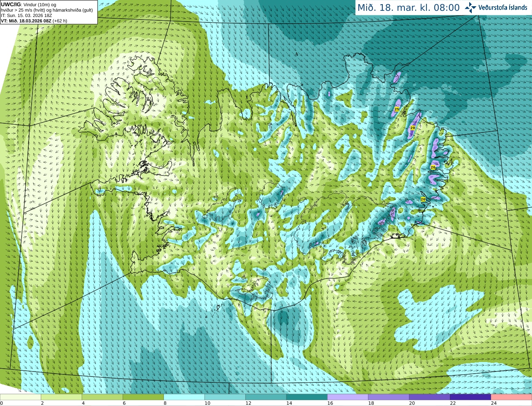Click the legend line about hviður > 25 m/s
The image size is (532, 406).
[47, 10]
